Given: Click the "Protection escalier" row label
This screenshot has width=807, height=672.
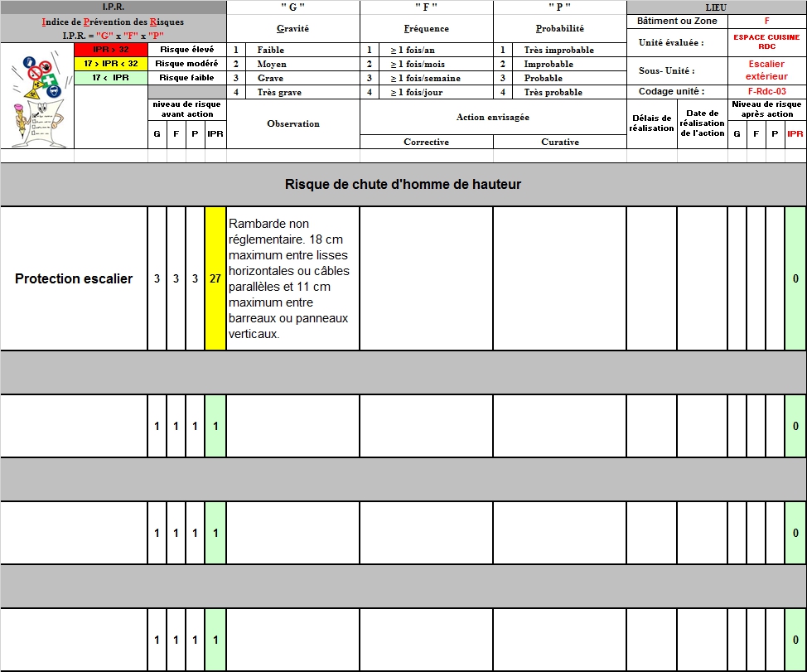Looking at the screenshot, I should coord(74,278).
